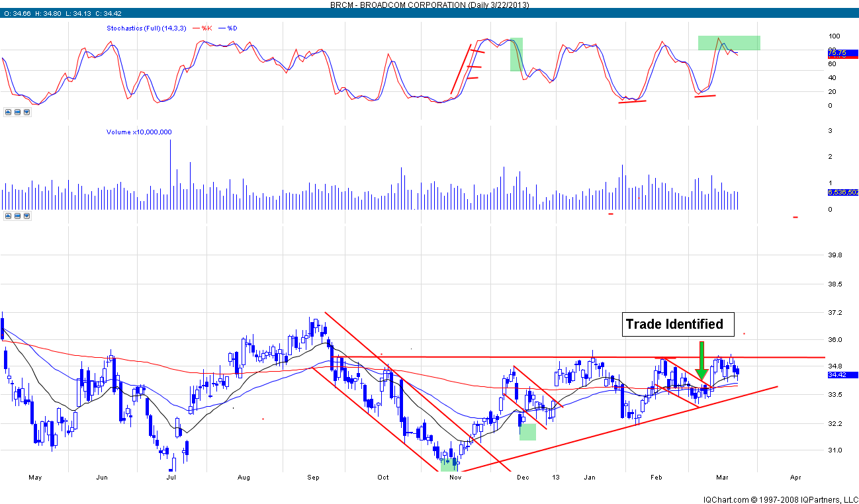The image size is (859, 504).
Task: Click the middle collapse icon in Stochastics panel
Action: point(18,112)
